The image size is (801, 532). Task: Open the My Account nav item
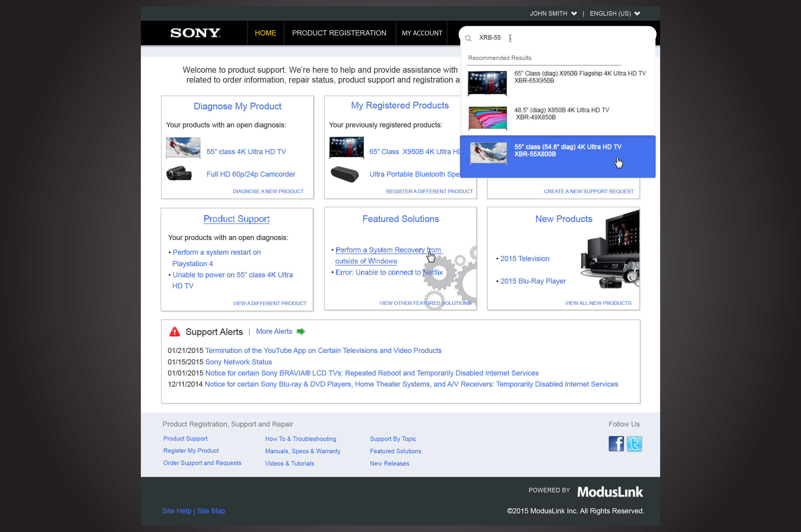[422, 33]
